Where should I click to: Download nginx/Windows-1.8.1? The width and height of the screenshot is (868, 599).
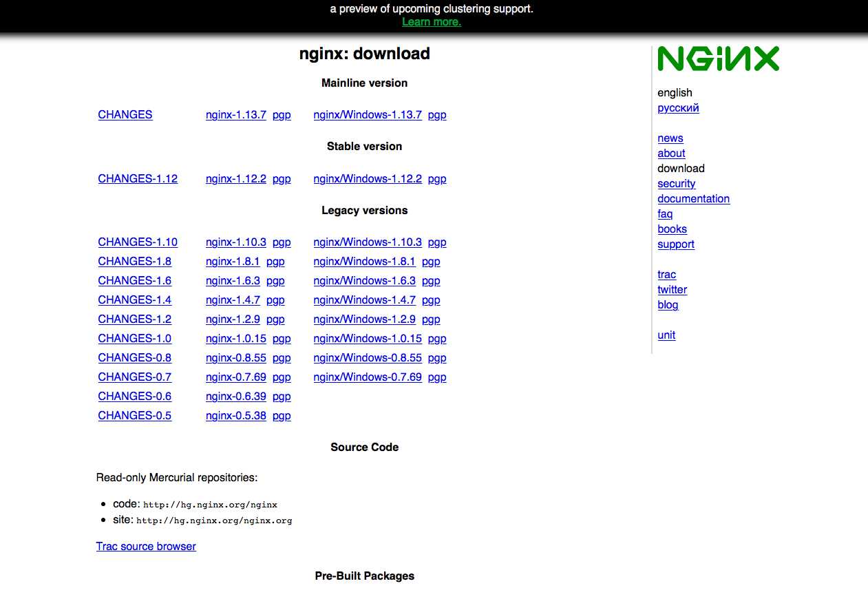point(365,262)
